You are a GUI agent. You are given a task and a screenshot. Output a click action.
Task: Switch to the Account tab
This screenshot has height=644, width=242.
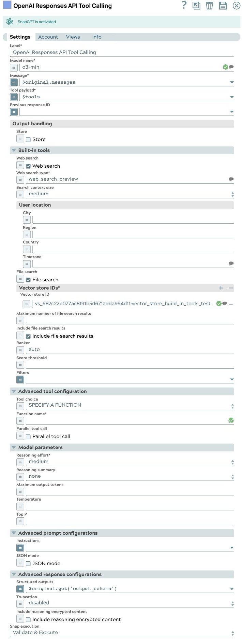48,37
